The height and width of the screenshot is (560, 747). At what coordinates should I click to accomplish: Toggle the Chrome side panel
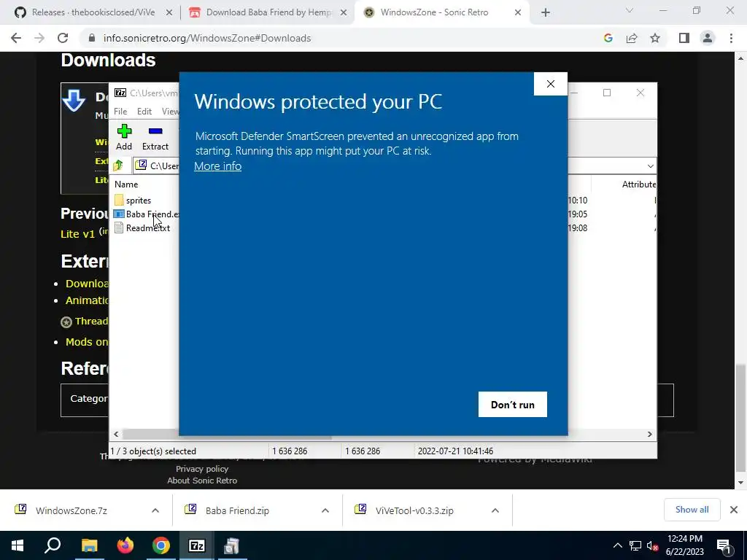(x=684, y=38)
